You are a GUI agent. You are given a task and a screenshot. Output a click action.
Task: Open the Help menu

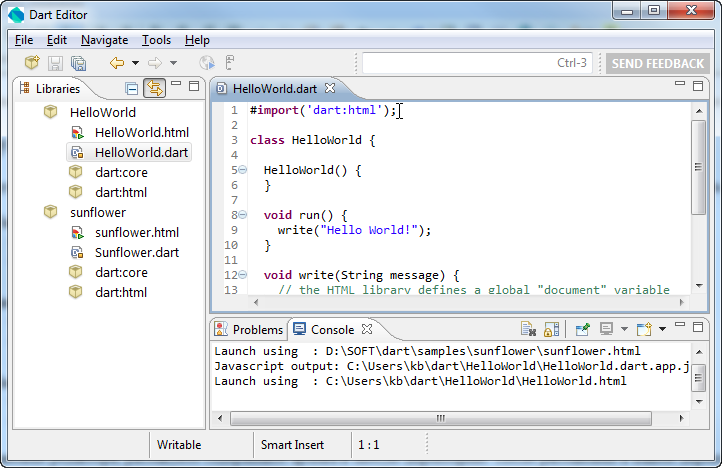click(197, 40)
